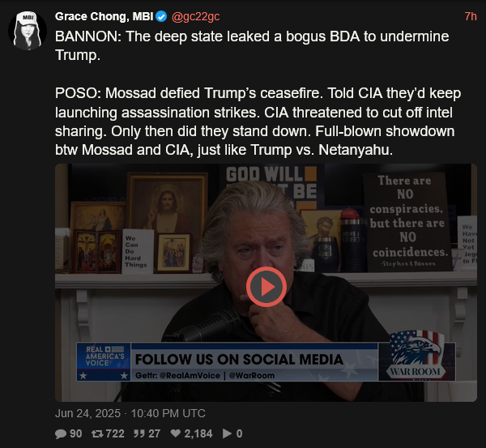Click the 722 retweets count
The image size is (486, 448).
(115, 433)
